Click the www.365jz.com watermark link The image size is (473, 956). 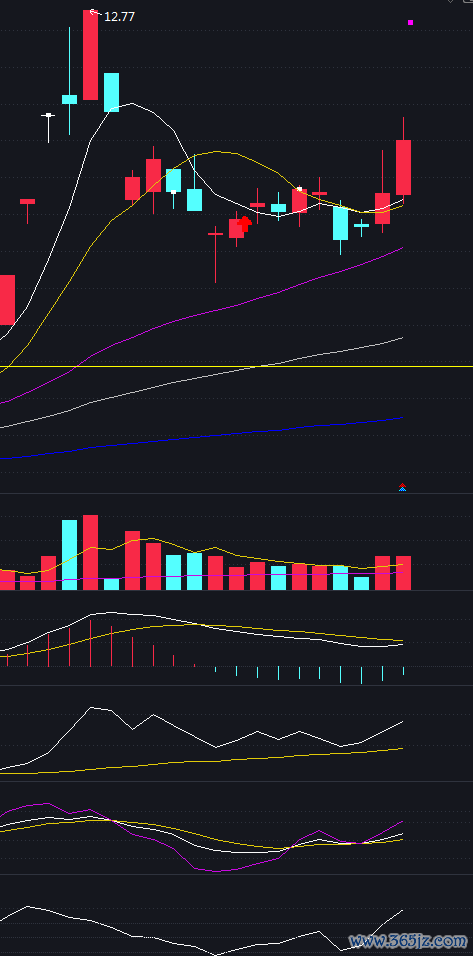(x=408, y=942)
